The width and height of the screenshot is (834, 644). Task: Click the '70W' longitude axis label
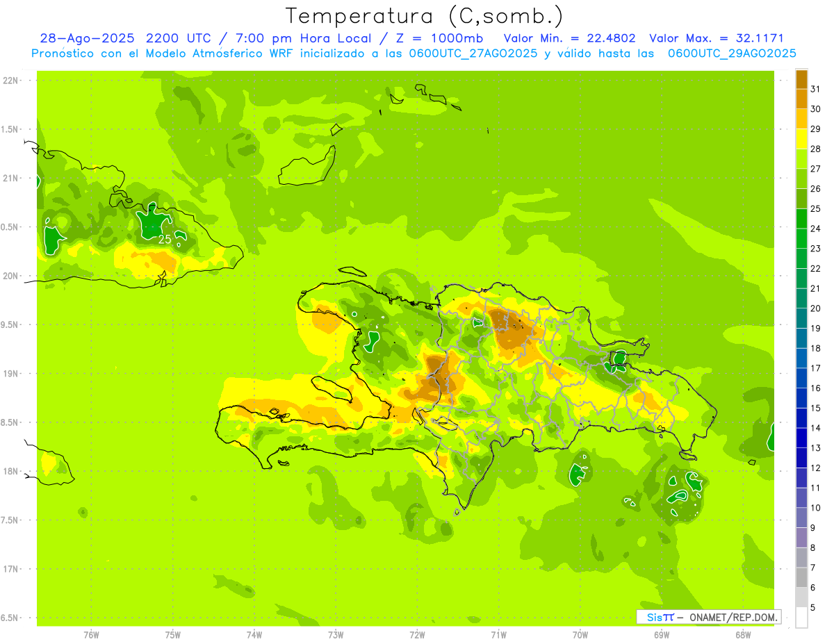click(580, 635)
